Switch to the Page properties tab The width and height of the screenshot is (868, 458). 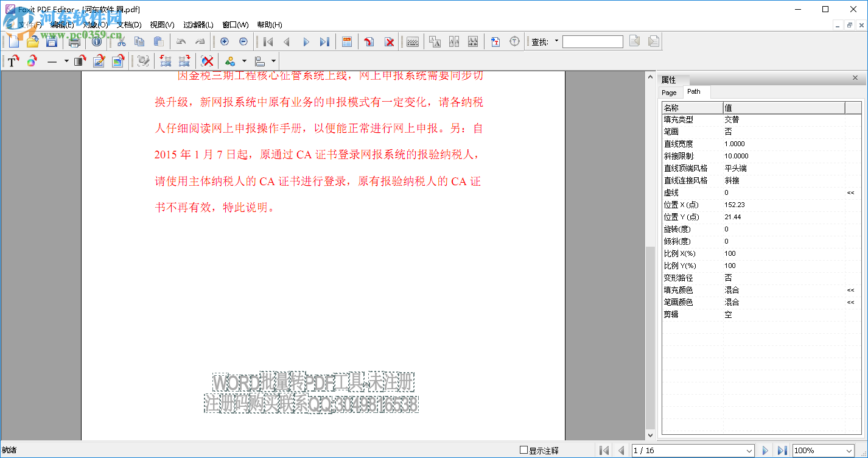click(x=670, y=93)
